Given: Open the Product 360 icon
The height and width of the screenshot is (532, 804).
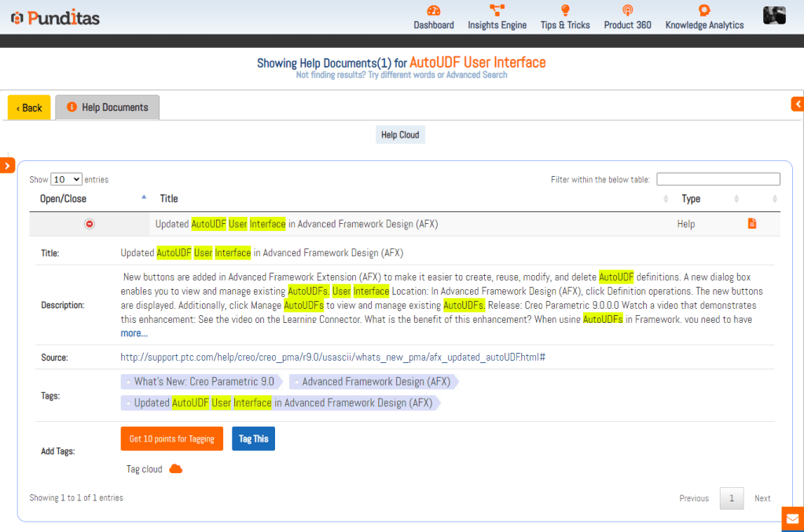Looking at the screenshot, I should 627,10.
